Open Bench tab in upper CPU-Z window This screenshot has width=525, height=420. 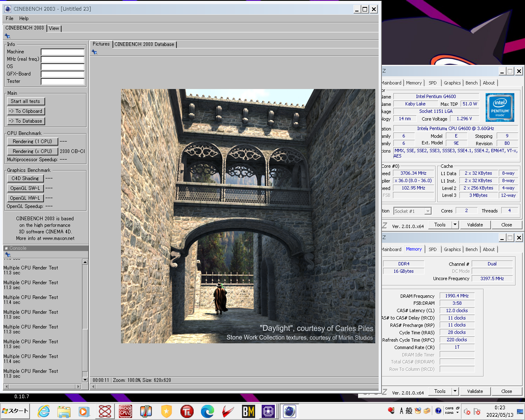point(471,83)
